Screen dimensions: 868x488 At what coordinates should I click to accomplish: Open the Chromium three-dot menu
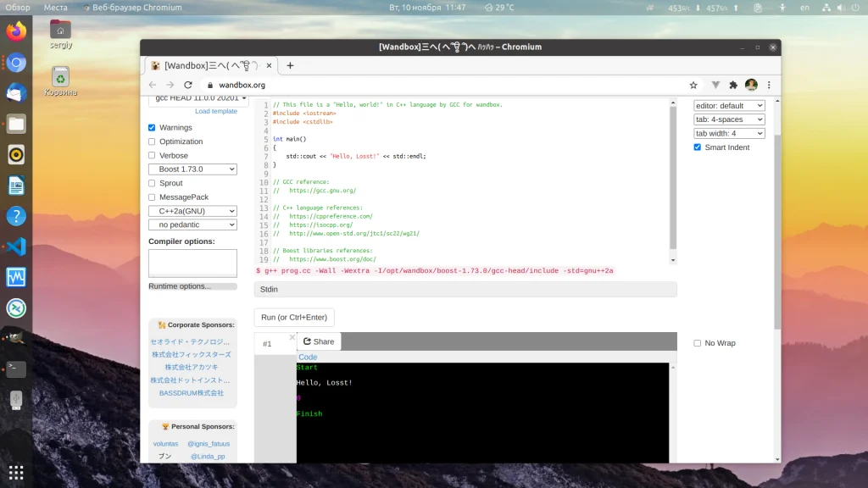pos(768,85)
